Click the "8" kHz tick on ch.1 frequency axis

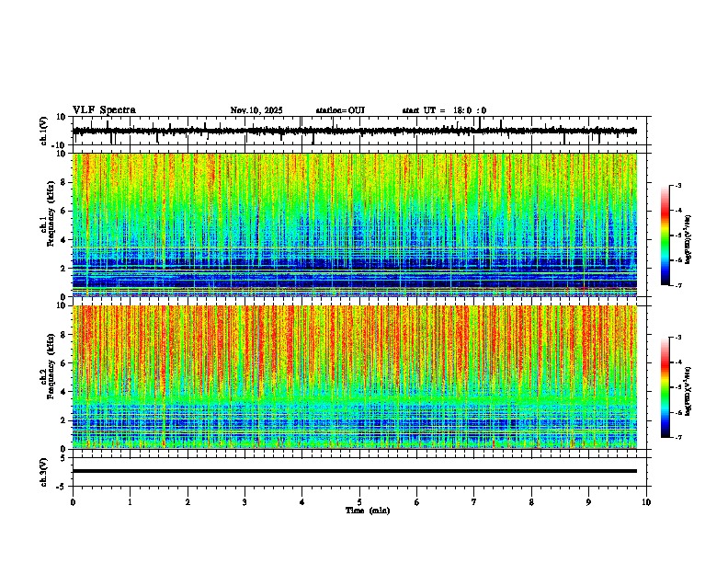[63, 182]
